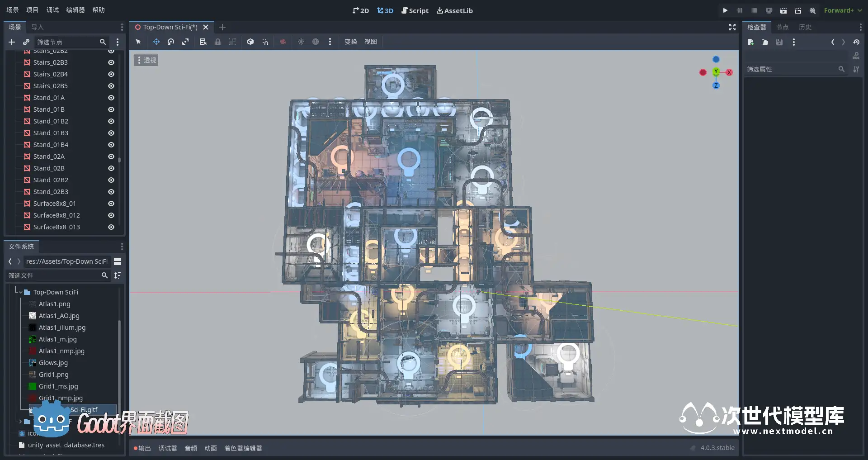Select the Move mode tool

click(156, 42)
